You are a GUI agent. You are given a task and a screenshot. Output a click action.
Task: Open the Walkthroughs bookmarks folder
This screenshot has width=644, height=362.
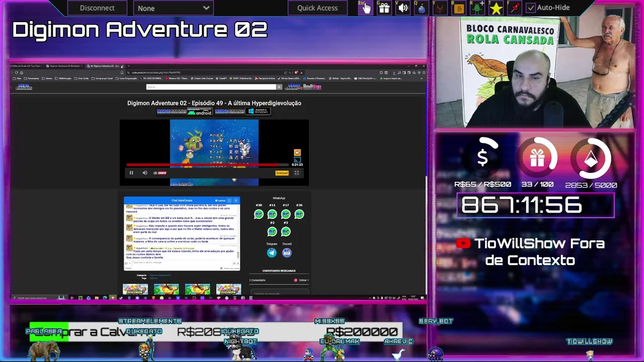[64, 78]
